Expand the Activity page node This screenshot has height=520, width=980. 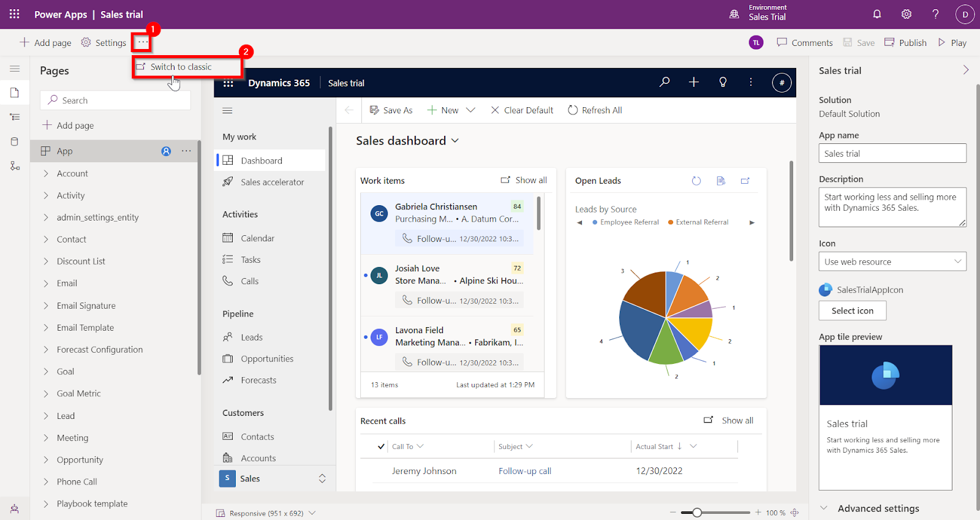tap(46, 195)
